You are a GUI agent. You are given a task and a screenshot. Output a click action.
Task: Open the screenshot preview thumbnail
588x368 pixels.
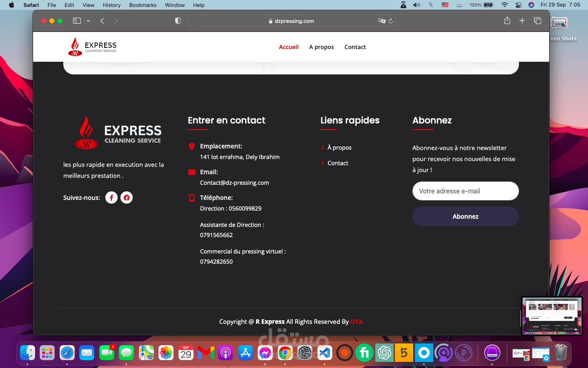tap(552, 316)
